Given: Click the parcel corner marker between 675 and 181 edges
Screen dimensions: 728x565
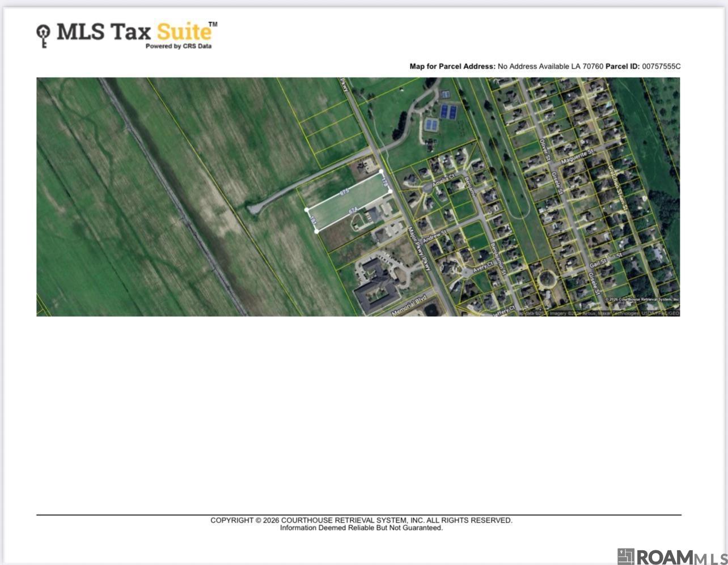Looking at the screenshot, I should pyautogui.click(x=307, y=210).
